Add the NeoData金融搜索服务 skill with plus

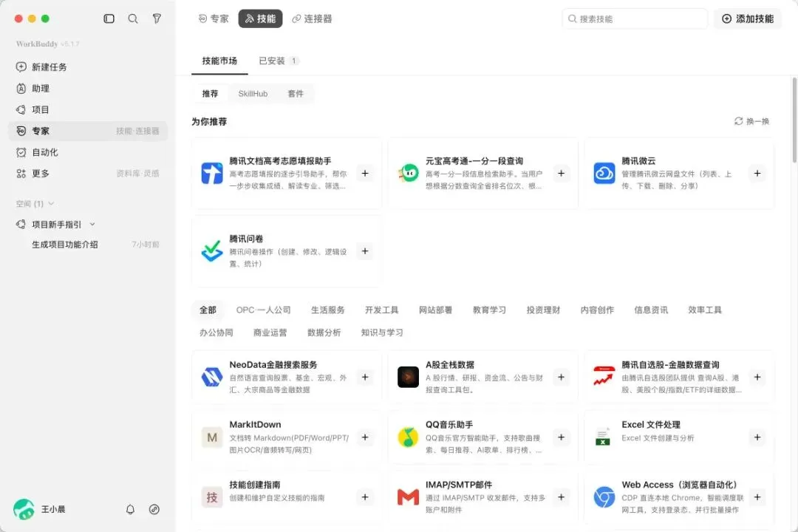click(x=365, y=378)
